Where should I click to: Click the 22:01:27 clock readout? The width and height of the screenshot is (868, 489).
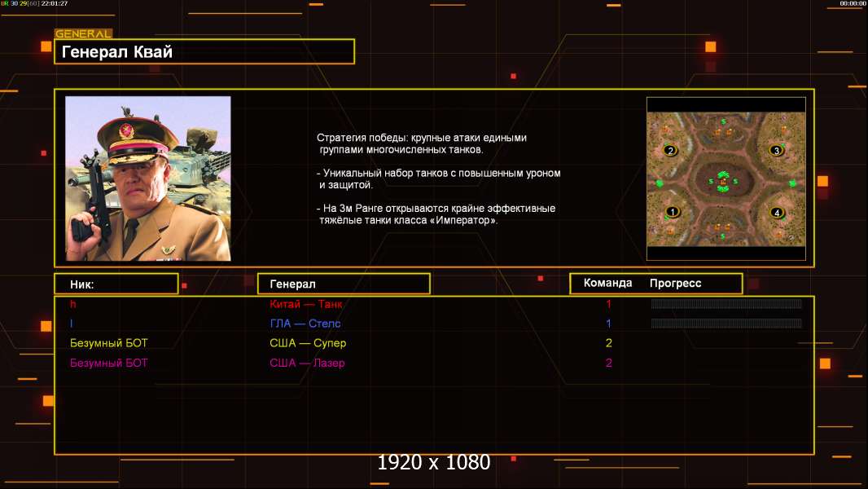pyautogui.click(x=55, y=3)
